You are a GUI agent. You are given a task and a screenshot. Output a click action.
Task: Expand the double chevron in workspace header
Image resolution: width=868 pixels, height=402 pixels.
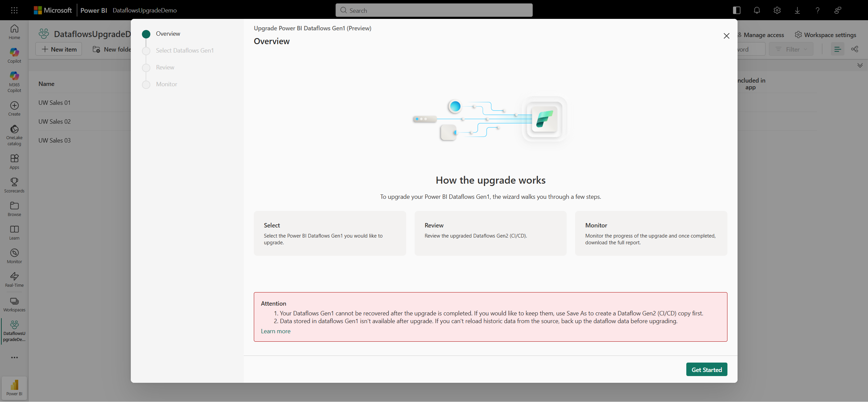point(860,65)
